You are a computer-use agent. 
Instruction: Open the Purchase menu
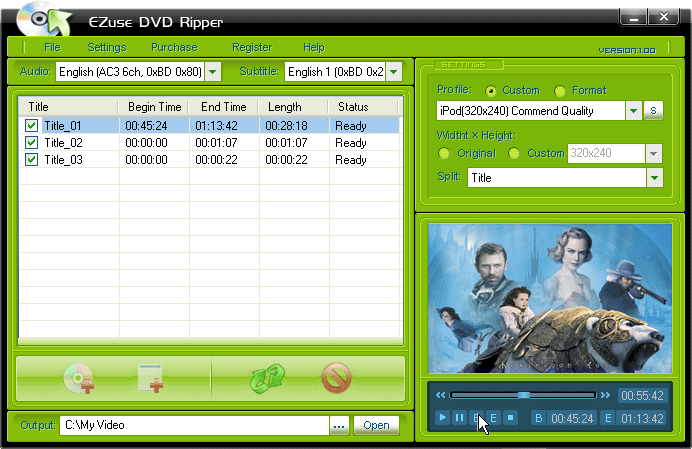[x=174, y=47]
